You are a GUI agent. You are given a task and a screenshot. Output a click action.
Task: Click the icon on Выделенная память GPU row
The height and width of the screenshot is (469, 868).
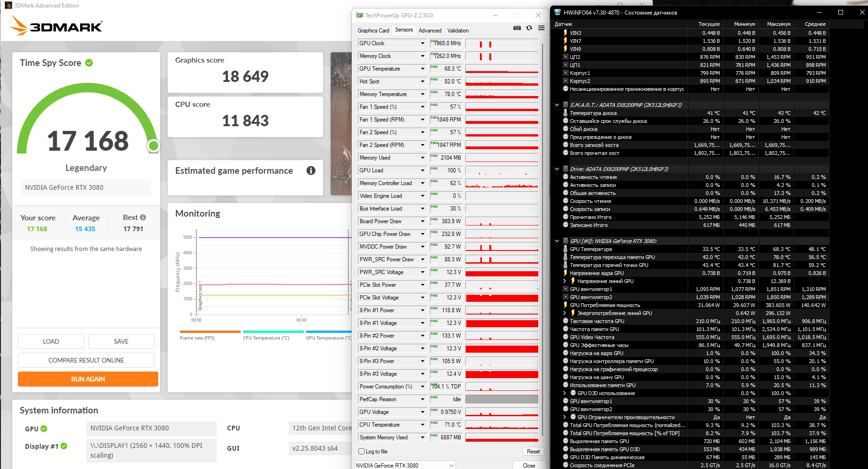click(x=566, y=441)
